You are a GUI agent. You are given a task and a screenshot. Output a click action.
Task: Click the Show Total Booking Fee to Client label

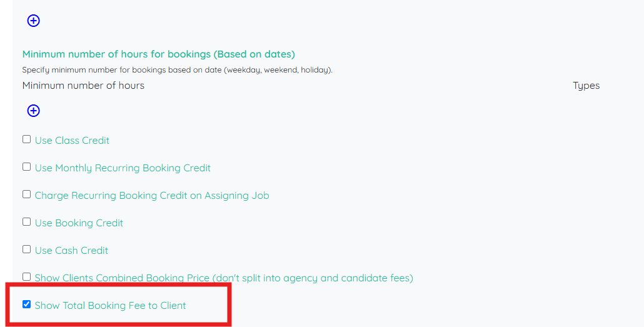[x=110, y=306]
